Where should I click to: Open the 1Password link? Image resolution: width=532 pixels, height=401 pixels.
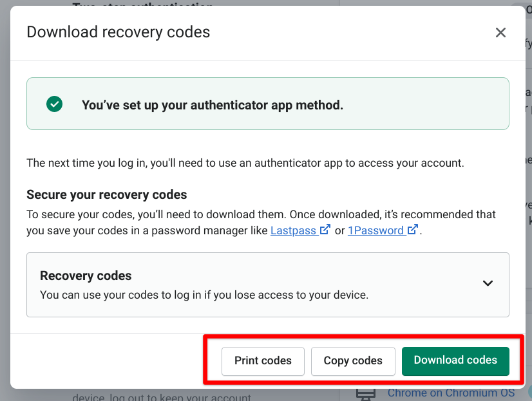click(375, 230)
